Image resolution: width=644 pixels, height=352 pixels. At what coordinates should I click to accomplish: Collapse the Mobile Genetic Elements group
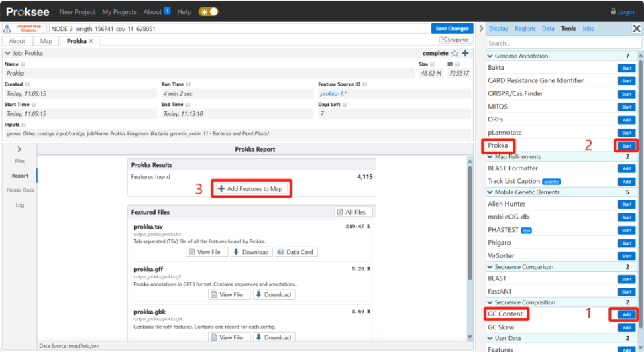(x=490, y=192)
